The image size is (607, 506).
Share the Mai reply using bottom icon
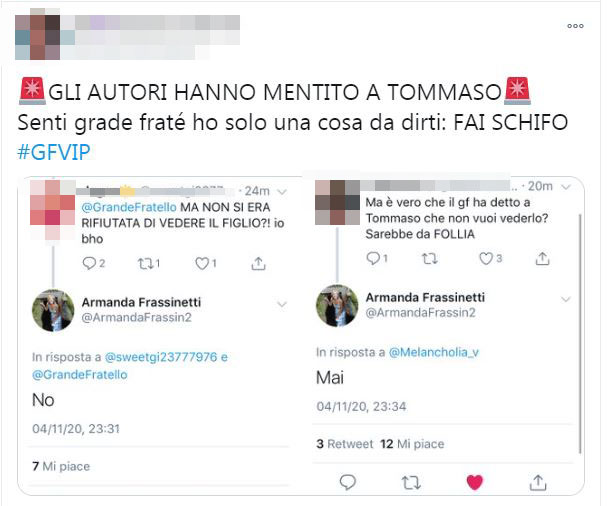pyautogui.click(x=538, y=482)
